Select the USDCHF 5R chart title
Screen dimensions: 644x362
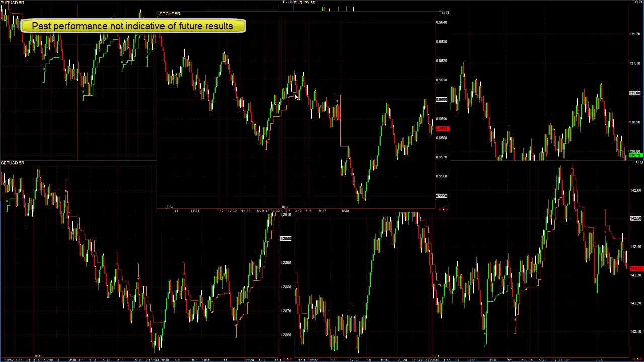168,14
